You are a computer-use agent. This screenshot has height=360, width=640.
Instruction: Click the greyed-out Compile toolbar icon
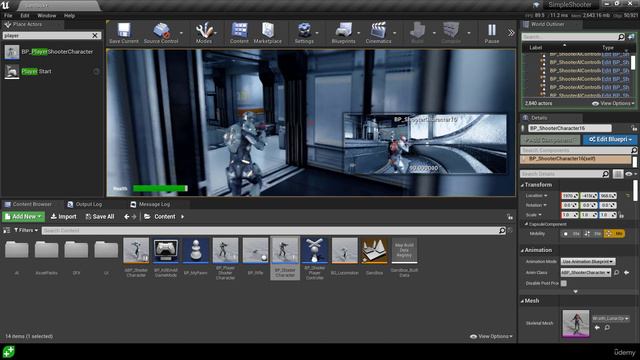coord(451,33)
